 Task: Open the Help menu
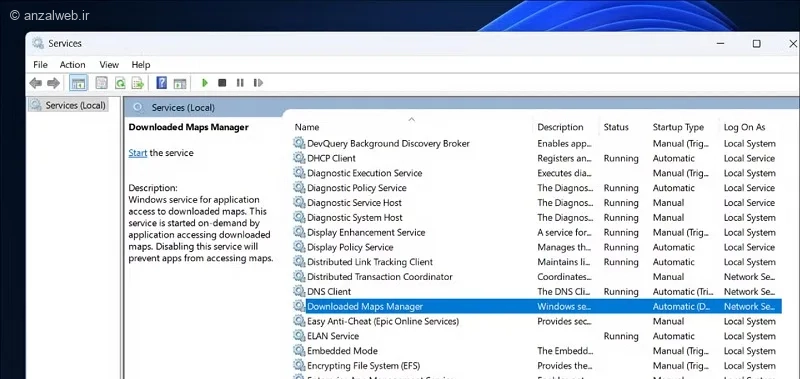tap(141, 65)
